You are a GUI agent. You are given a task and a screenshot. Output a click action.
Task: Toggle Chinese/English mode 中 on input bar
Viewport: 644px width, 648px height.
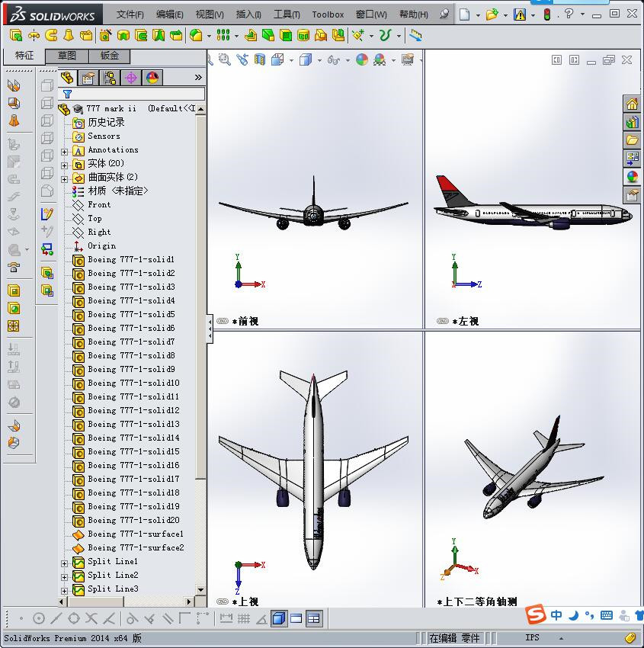(x=556, y=615)
